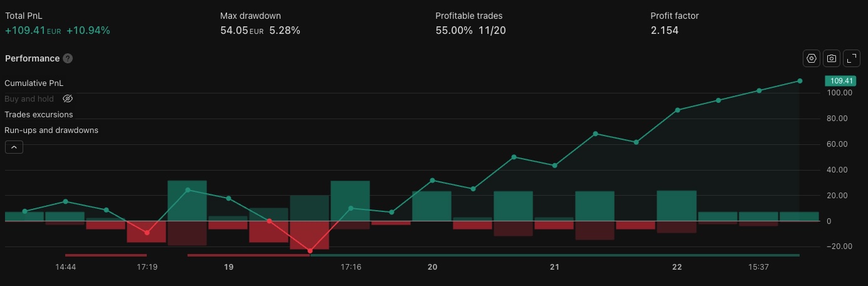Toggle Run-ups and drawdowns legend item

[51, 130]
